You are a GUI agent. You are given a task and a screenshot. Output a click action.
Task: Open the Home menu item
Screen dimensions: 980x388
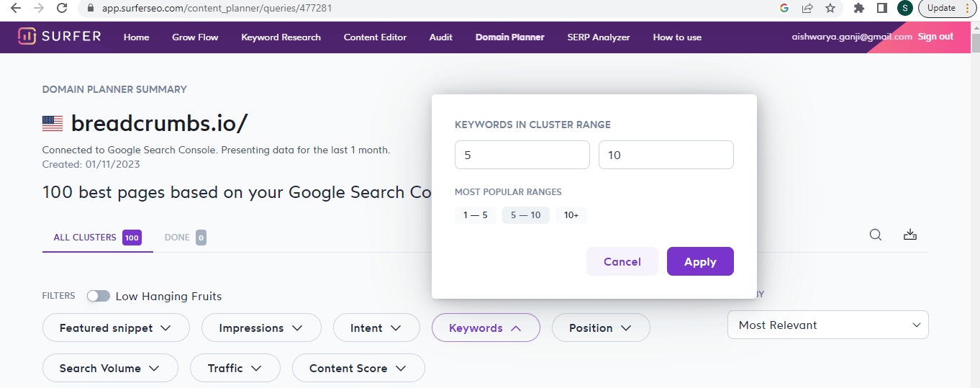pos(137,37)
